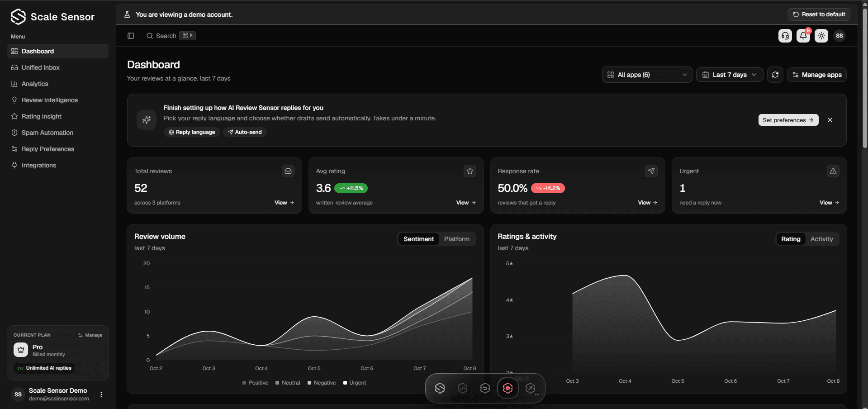868x409 pixels.
Task: Open the headset support icon
Action: 785,36
